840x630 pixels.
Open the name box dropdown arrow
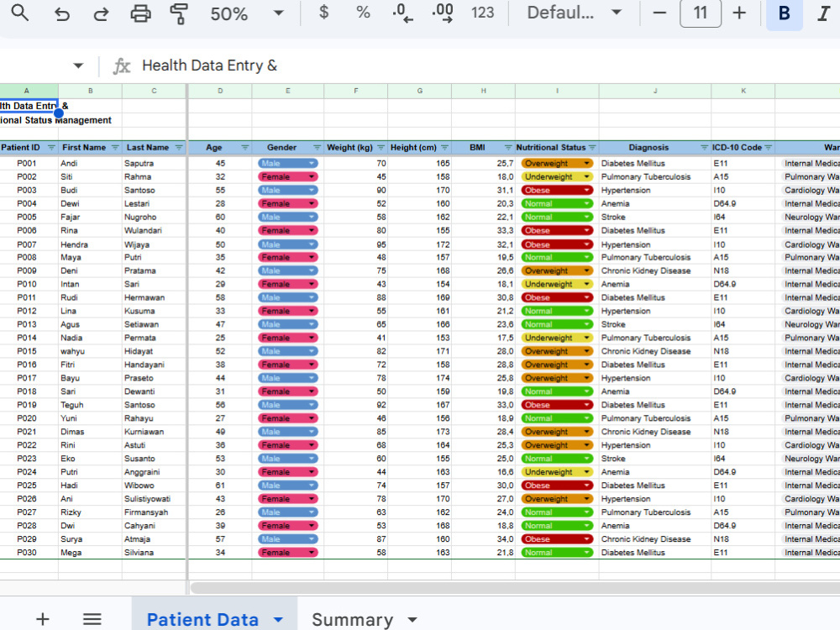point(78,66)
